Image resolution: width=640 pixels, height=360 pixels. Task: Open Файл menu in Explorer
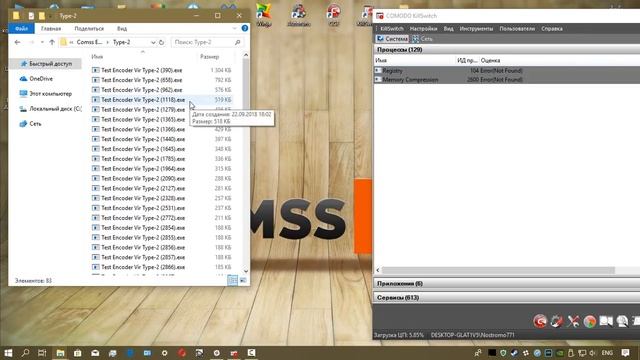coord(21,28)
